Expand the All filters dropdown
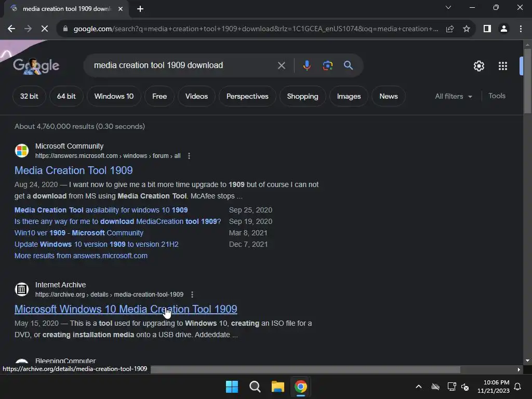 click(x=454, y=96)
